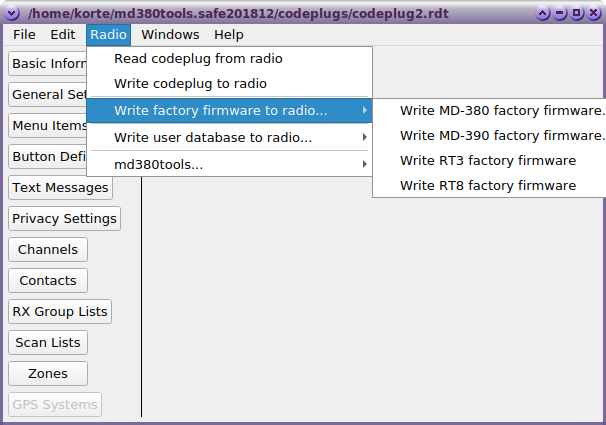Select Write MD-390 factory firmware
Viewport: 606px width, 425px height.
pyautogui.click(x=500, y=135)
